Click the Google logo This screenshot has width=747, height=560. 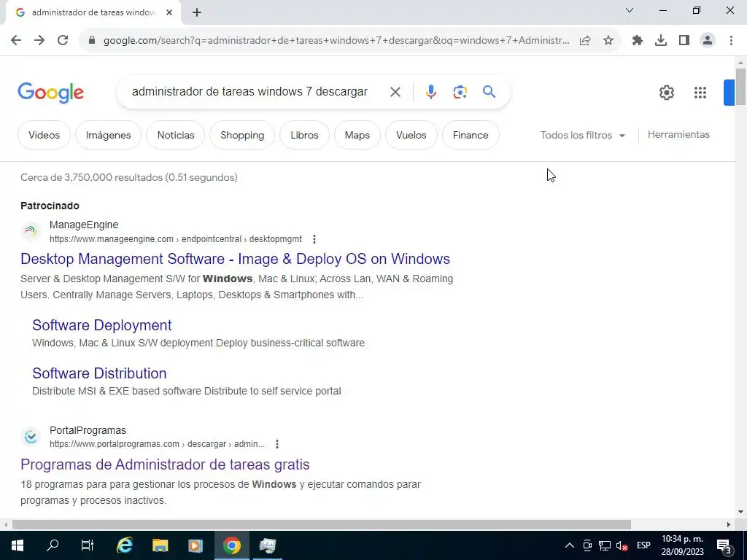click(x=50, y=93)
